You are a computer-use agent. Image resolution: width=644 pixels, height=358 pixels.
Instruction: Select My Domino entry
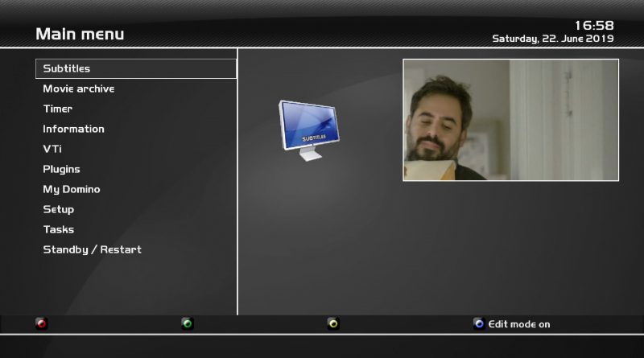coord(136,189)
